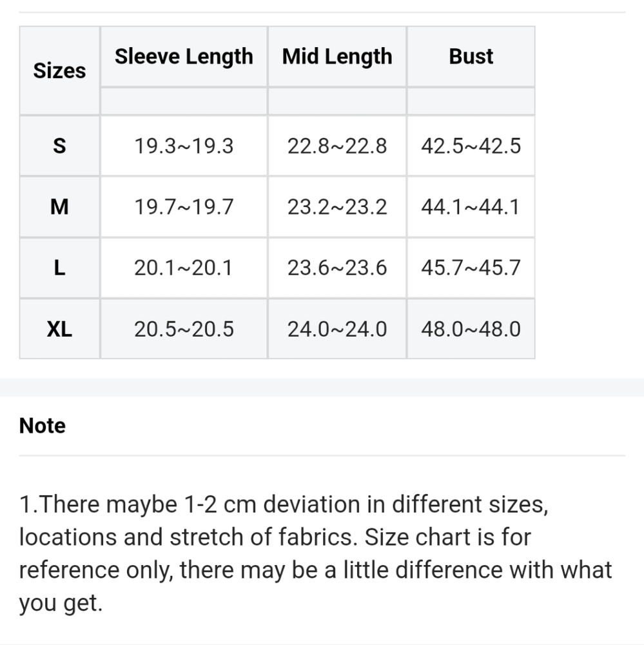
Task: Click mid length value 24.0~24.0
Action: click(x=337, y=329)
